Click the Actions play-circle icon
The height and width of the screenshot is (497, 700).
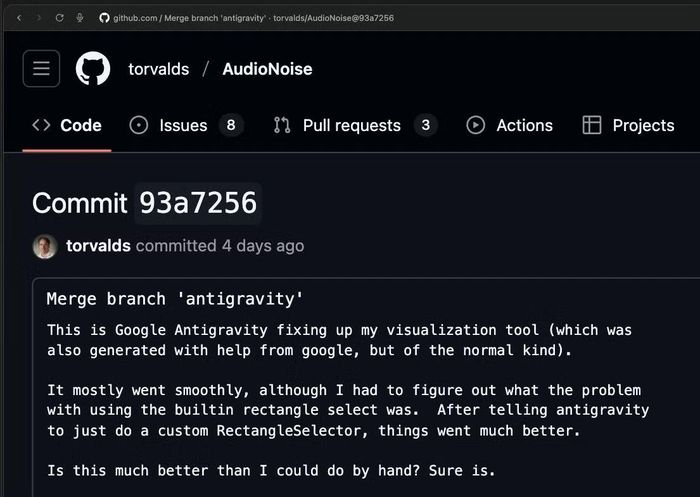pyautogui.click(x=475, y=125)
